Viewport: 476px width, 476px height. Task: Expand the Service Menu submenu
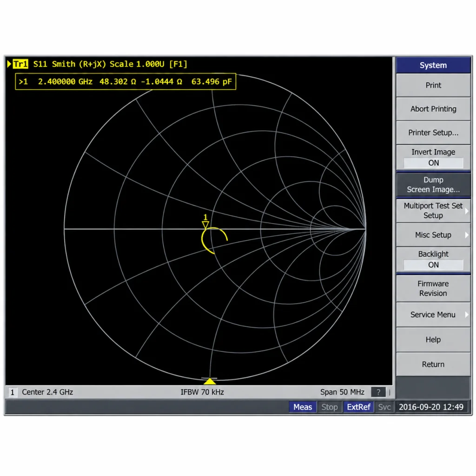click(433, 315)
